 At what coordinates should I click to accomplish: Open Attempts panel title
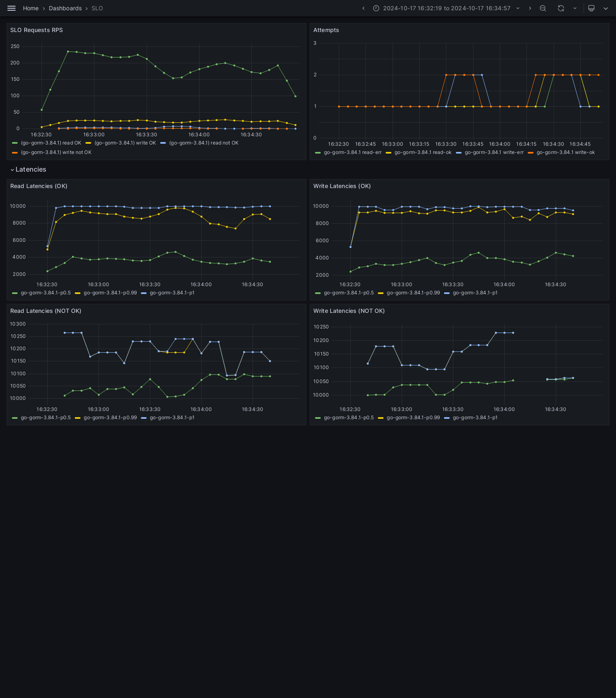326,30
